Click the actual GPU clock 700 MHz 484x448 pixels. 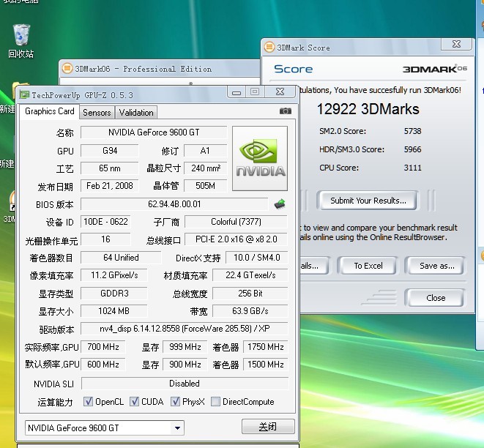coord(103,347)
